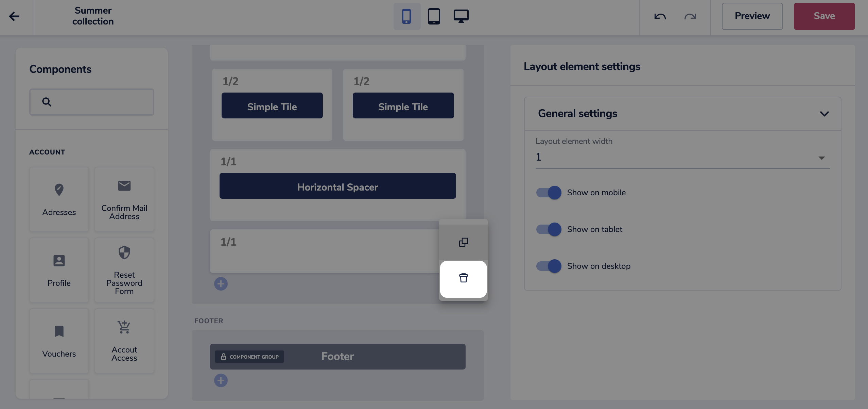
Task: Select the Vouchers component
Action: 59,341
